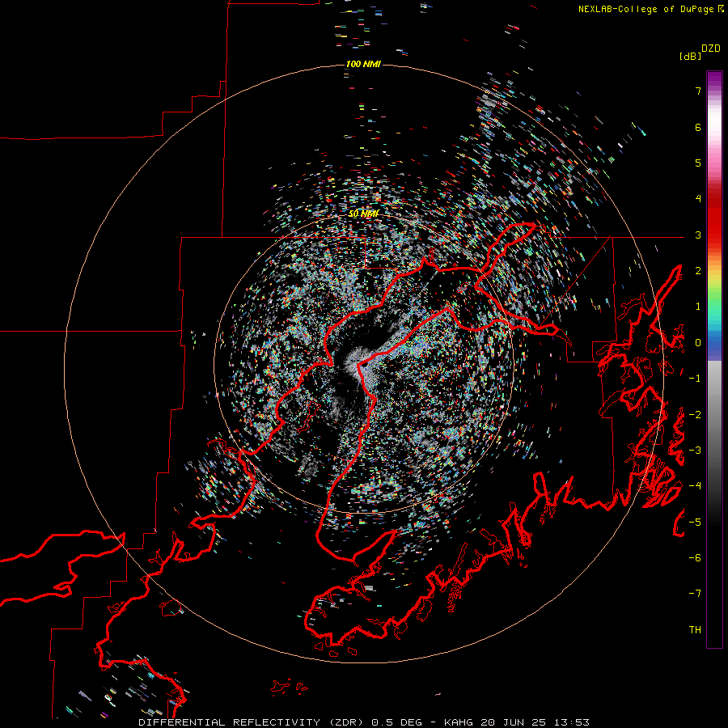Click the color scale label 1
Screen dimensions: 728x728
coord(698,307)
